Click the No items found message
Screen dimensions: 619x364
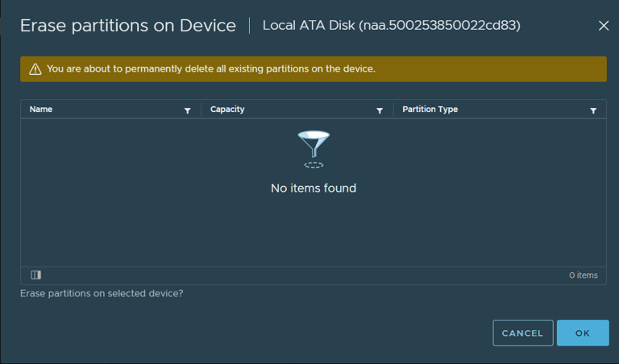click(314, 188)
